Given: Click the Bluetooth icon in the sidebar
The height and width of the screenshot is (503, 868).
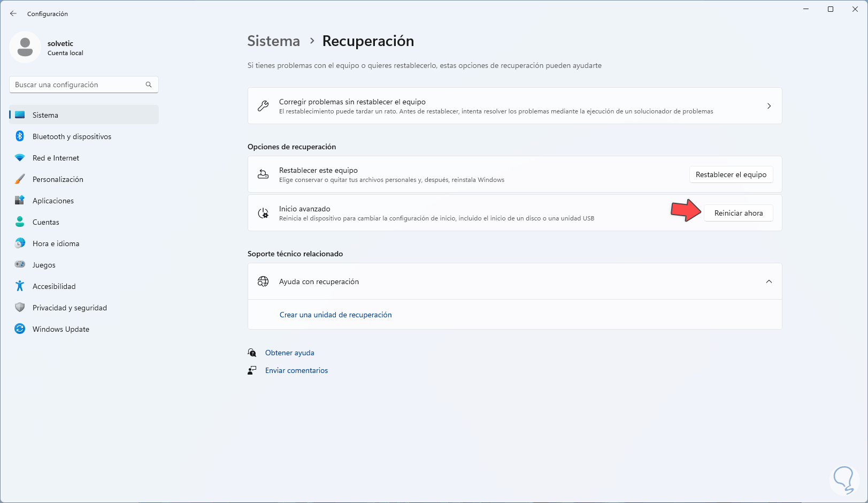Looking at the screenshot, I should tap(20, 136).
